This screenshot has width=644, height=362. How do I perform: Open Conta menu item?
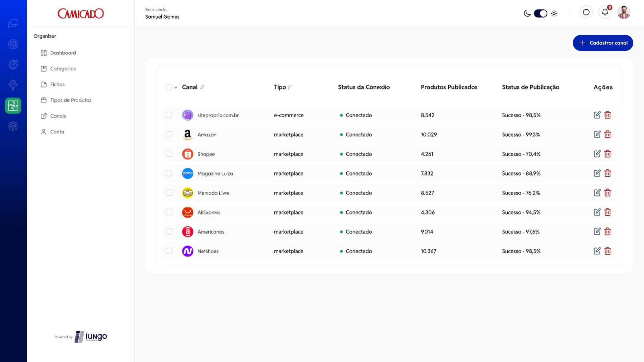53,132
